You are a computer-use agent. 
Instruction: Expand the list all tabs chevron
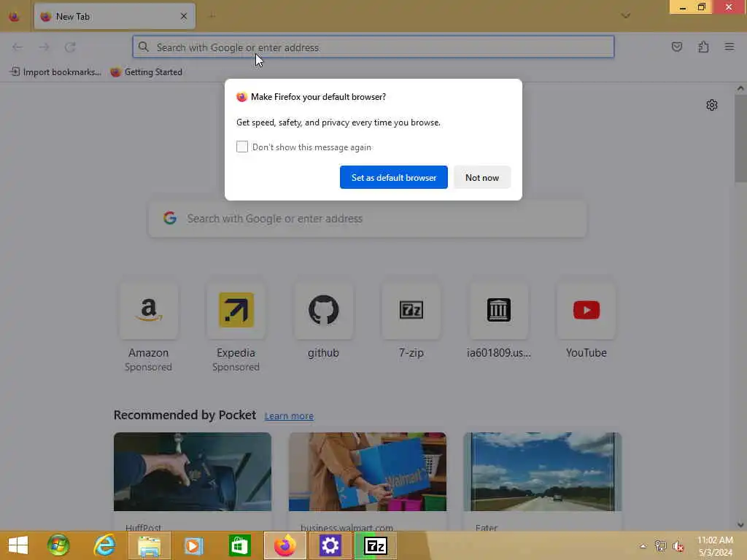click(x=625, y=16)
